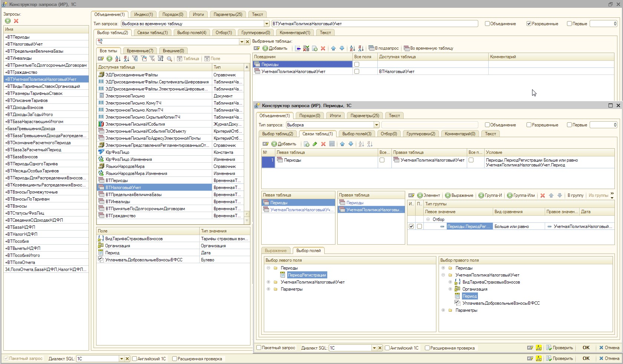
Task: Delete selected table from Выбранные таблицы
Action: tap(323, 48)
